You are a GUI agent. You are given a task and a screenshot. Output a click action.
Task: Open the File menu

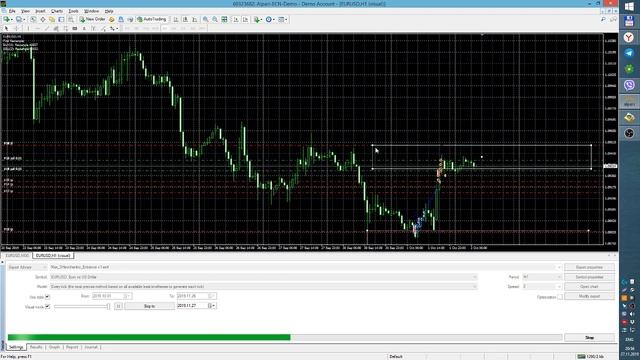coord(12,11)
